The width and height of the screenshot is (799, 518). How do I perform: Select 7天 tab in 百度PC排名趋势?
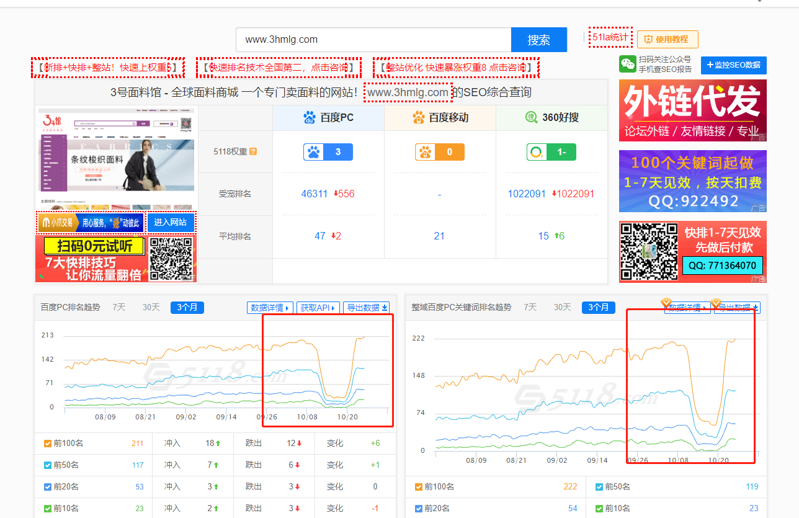coord(119,307)
